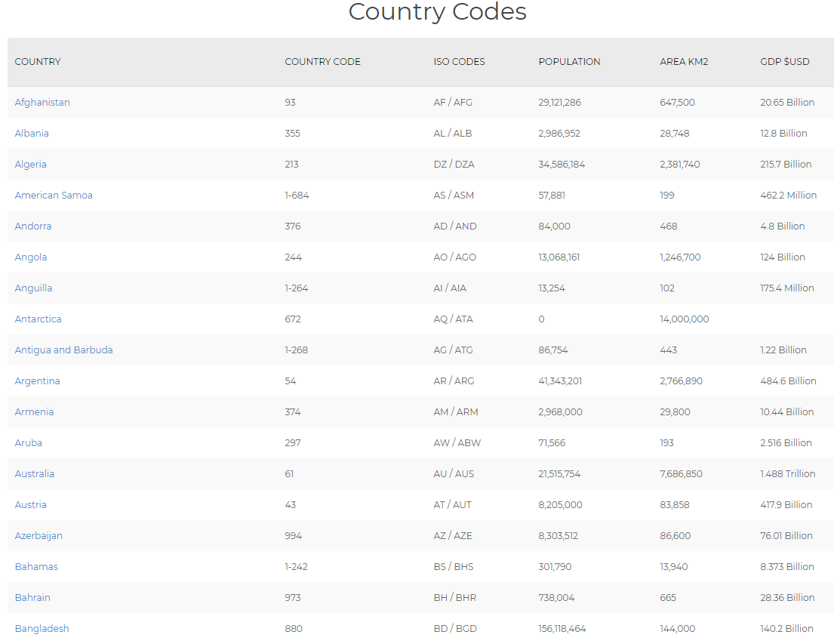Open the Albania country link
Screen dimensions: 834x644
click(32, 133)
